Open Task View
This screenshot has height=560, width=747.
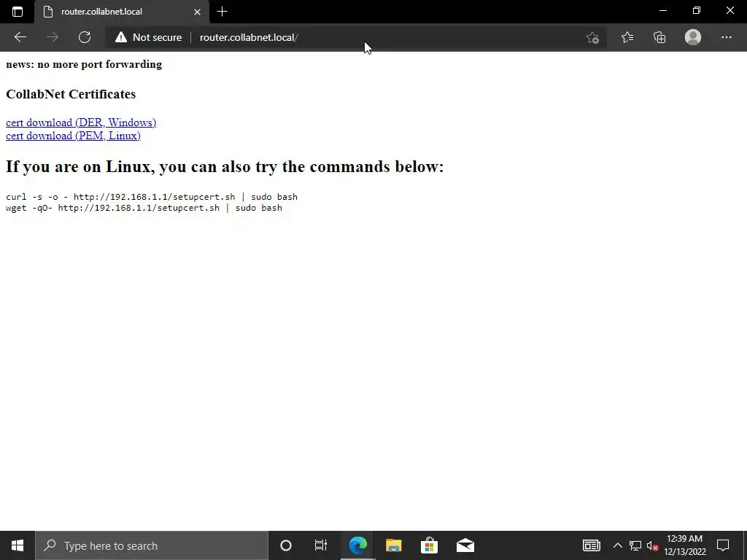[x=321, y=545]
